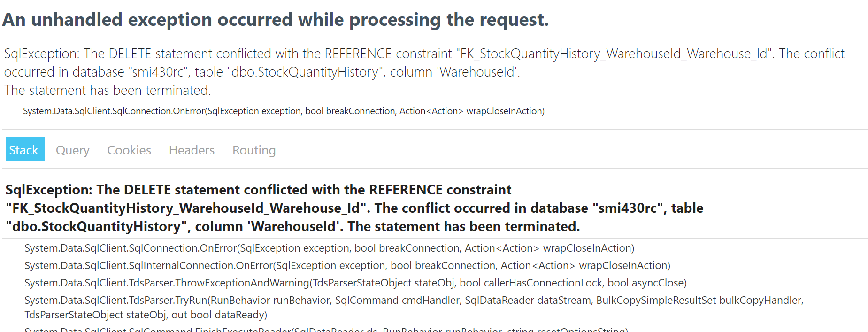868x332 pixels.
Task: Switch to the Headers tab
Action: pos(191,150)
